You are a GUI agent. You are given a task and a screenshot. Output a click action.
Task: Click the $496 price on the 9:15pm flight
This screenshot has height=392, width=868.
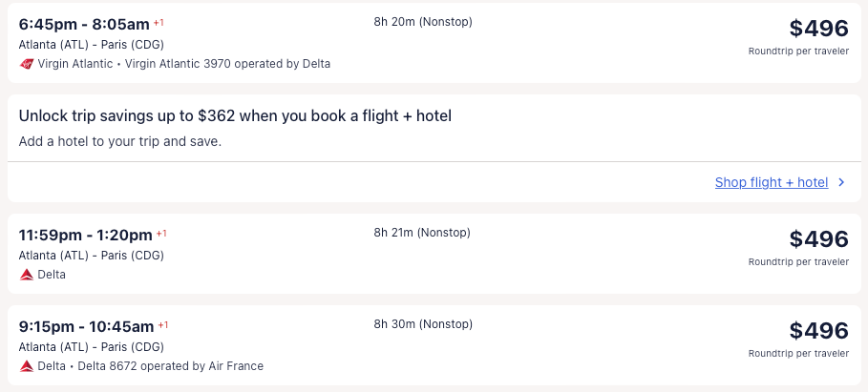tap(818, 331)
